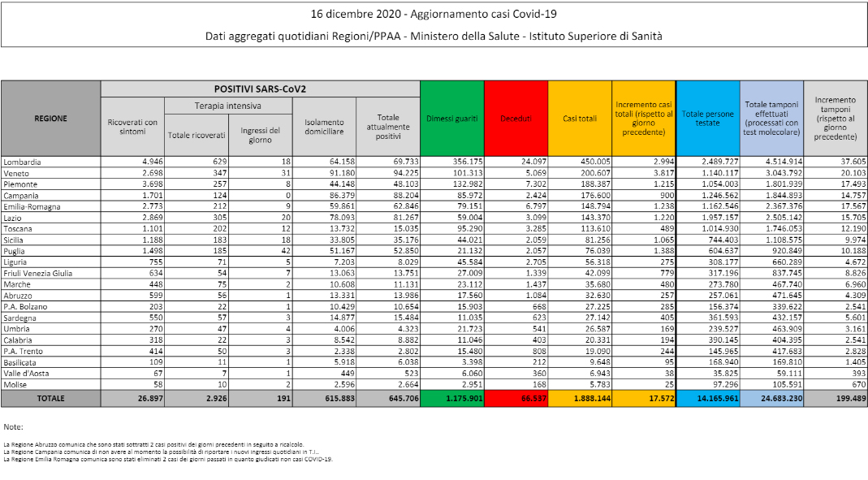Select the Terapia intensiva header
The width and height of the screenshot is (868, 480).
228,106
